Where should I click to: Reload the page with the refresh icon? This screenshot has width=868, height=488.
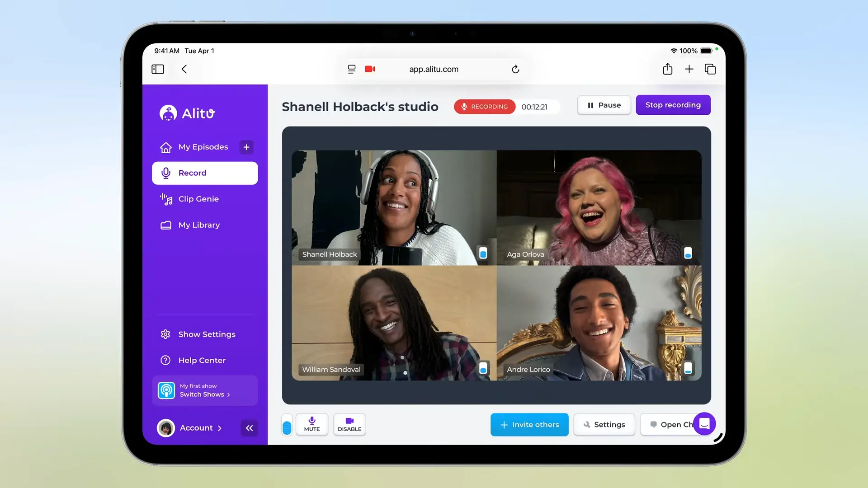(515, 69)
